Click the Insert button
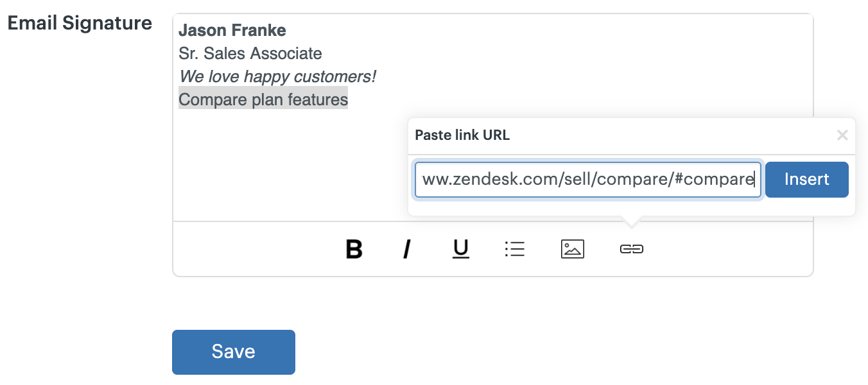868x385 pixels. coord(806,180)
